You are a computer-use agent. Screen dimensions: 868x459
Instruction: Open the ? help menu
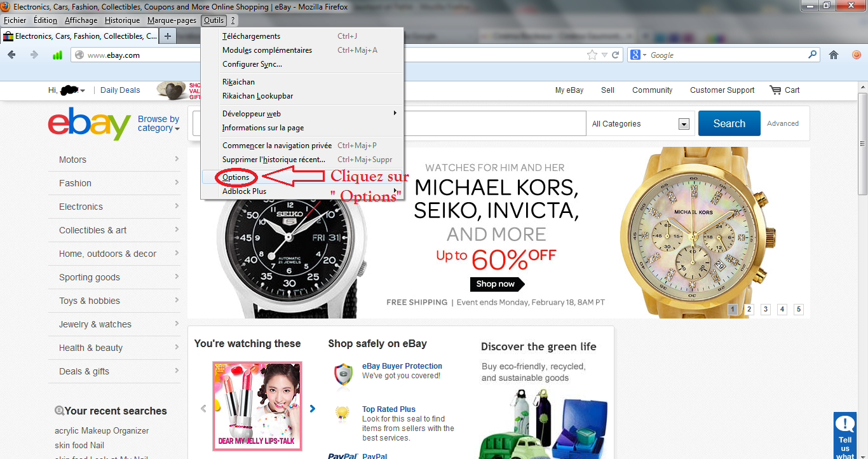click(x=233, y=20)
